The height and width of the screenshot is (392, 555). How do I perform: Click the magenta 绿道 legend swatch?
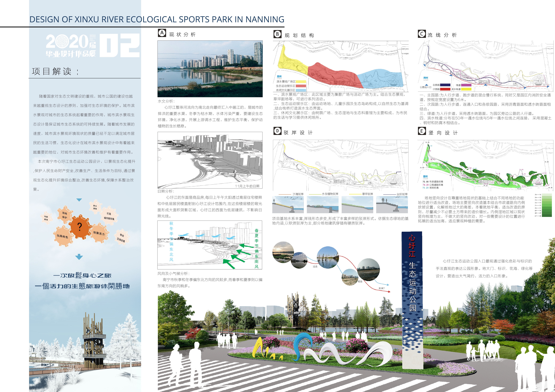[x=466, y=85]
